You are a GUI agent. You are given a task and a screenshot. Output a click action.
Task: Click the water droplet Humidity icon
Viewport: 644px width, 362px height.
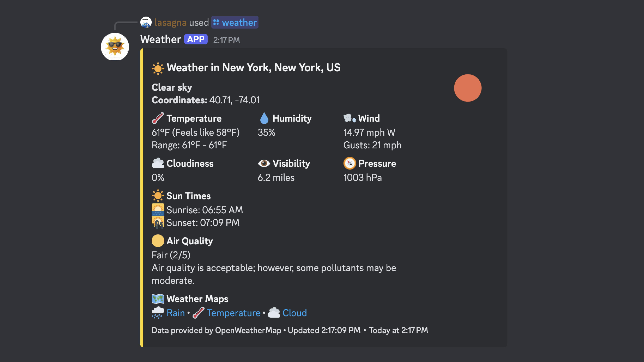(264, 118)
